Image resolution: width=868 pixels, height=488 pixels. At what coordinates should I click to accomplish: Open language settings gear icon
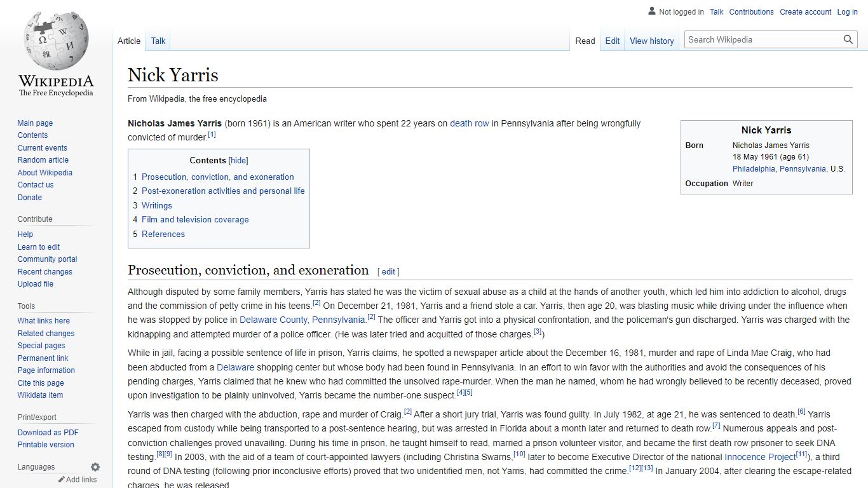[95, 467]
